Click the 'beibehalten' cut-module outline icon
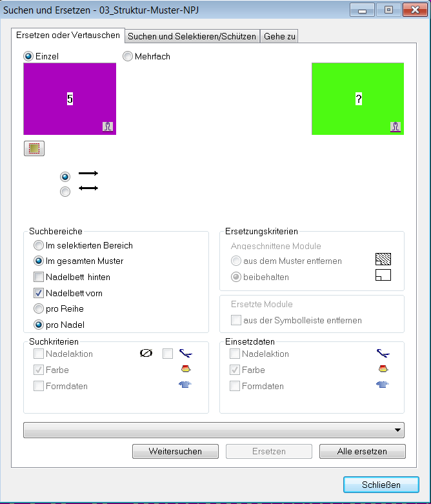 (x=383, y=275)
